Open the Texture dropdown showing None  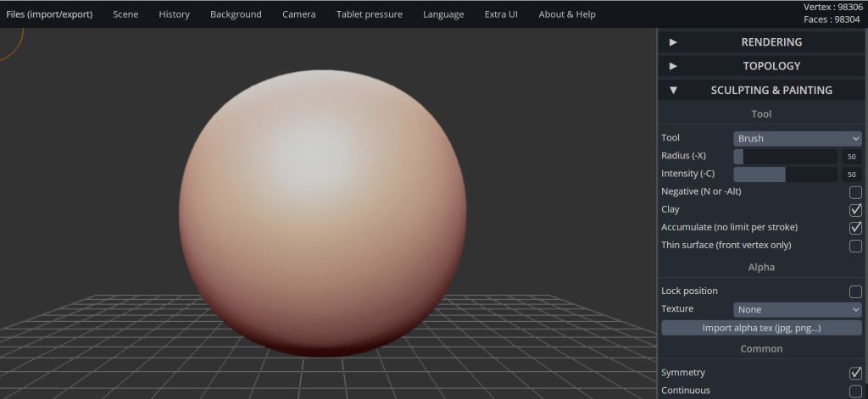797,310
